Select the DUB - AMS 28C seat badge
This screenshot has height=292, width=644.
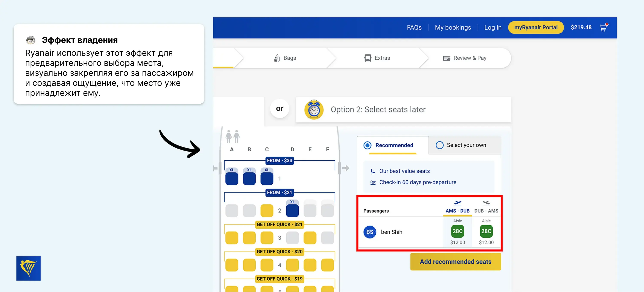tap(486, 231)
